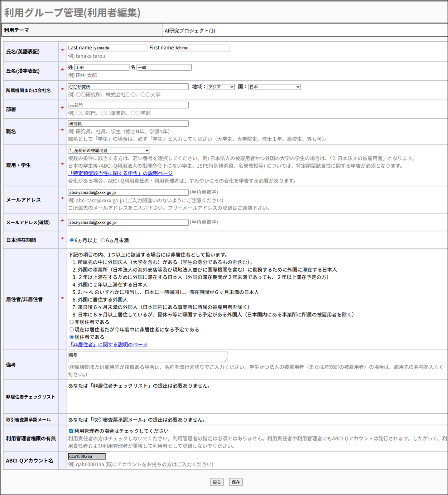Screen dimensions: 448x495
Task: Click the メールアドレス email input field
Action: [128, 193]
